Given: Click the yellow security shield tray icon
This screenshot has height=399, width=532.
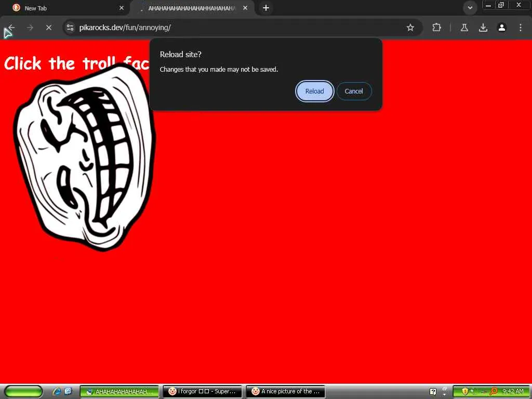Looking at the screenshot, I should pyautogui.click(x=465, y=391).
